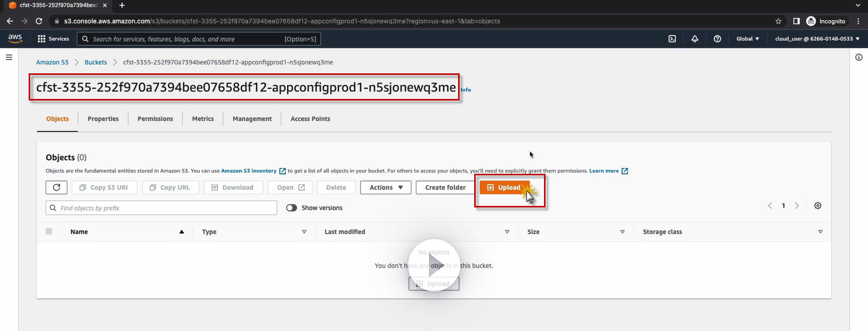Open the Global region dropdown
The width and height of the screenshot is (868, 331).
click(x=747, y=39)
